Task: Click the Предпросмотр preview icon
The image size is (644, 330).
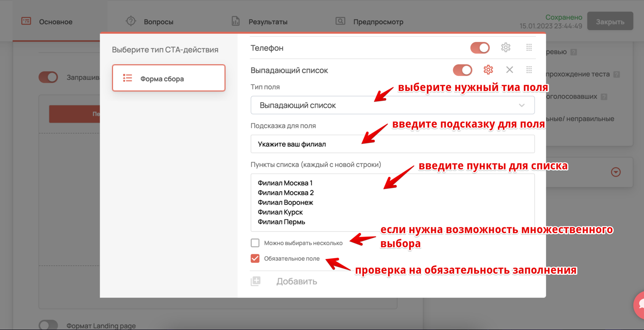Action: point(340,21)
